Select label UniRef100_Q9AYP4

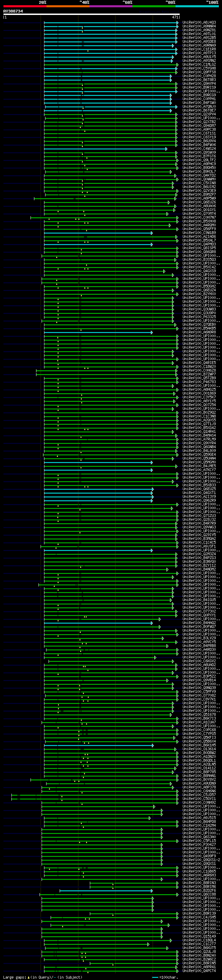199,84
